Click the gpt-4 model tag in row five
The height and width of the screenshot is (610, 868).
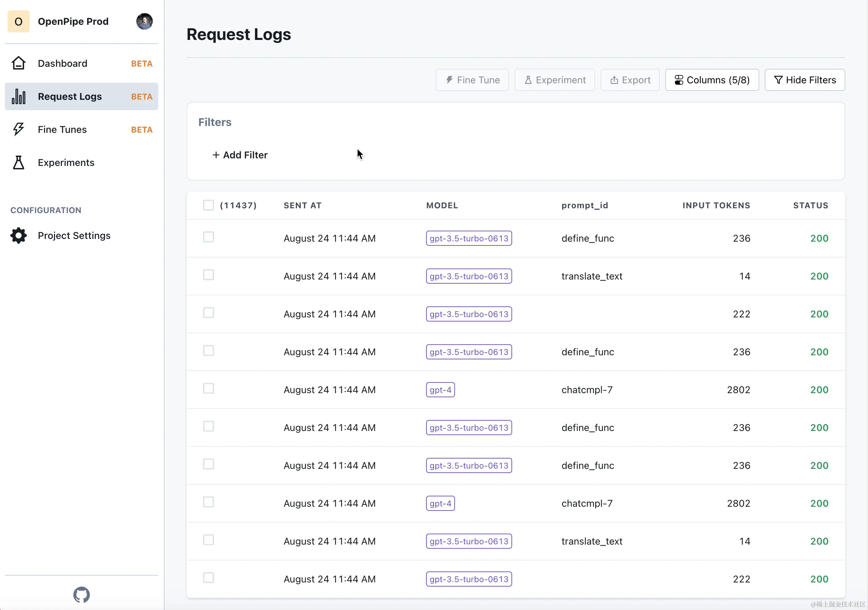[x=440, y=390]
